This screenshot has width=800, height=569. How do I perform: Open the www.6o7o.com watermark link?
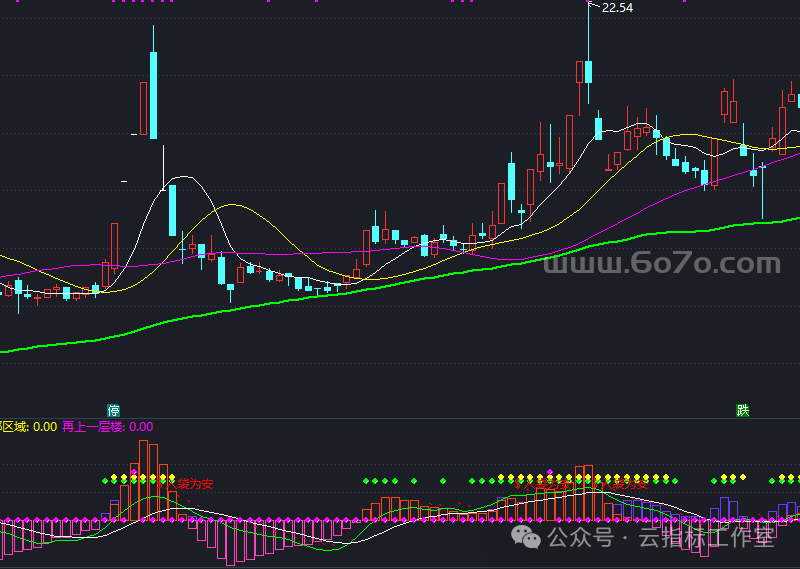click(x=661, y=264)
